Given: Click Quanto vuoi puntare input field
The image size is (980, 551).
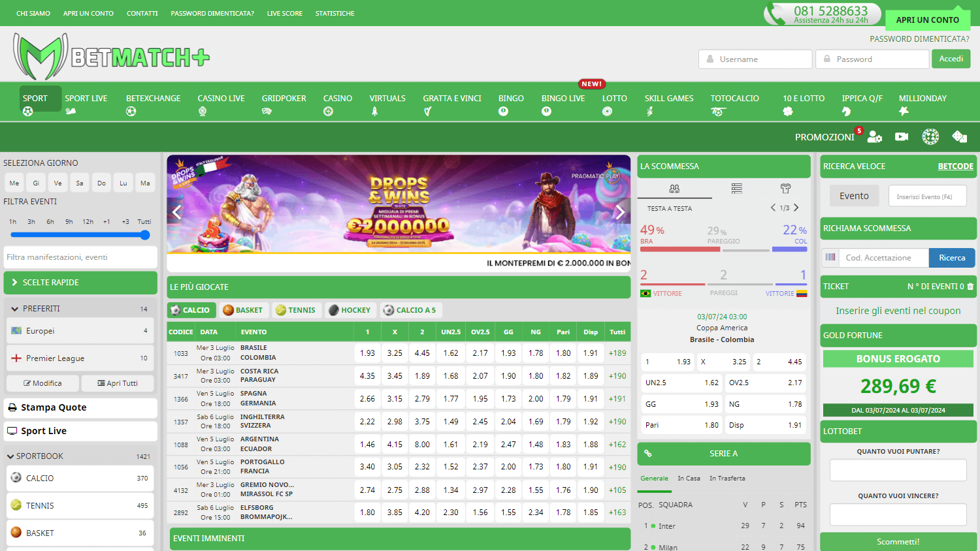Looking at the screenshot, I should click(898, 470).
